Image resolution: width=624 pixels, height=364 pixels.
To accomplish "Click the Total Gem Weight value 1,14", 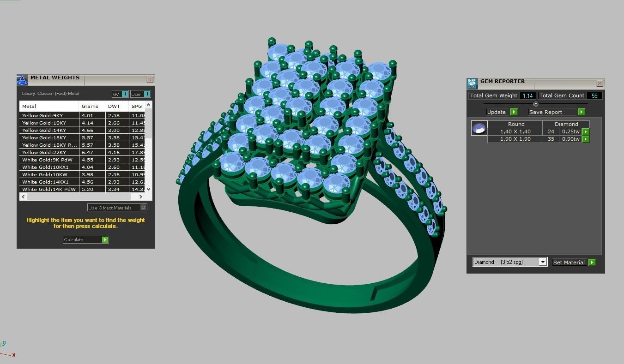I will pyautogui.click(x=527, y=95).
